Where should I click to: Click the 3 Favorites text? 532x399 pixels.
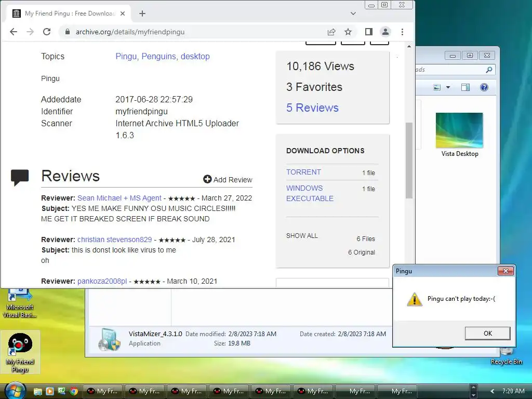(314, 87)
